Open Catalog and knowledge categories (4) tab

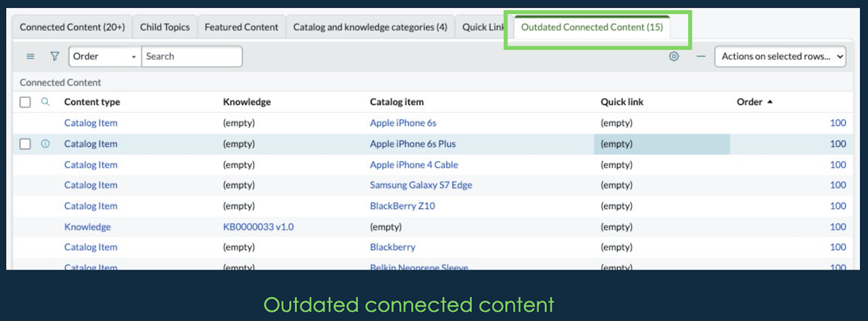click(370, 27)
